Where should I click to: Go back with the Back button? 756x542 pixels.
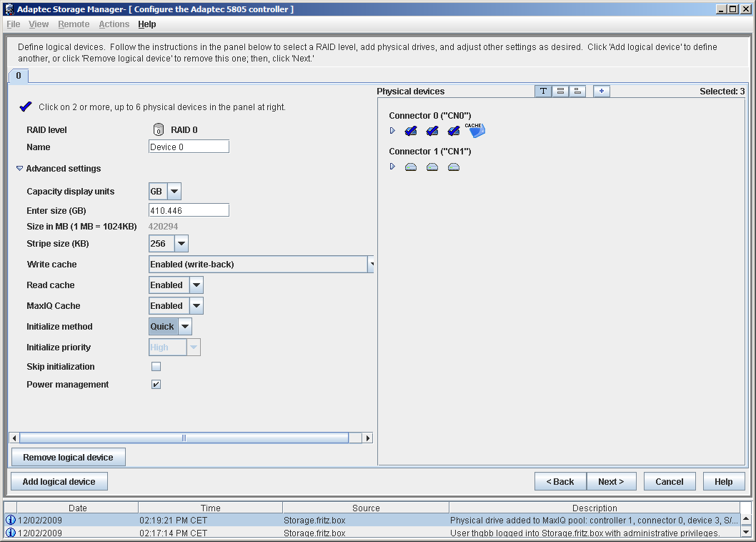(x=560, y=482)
